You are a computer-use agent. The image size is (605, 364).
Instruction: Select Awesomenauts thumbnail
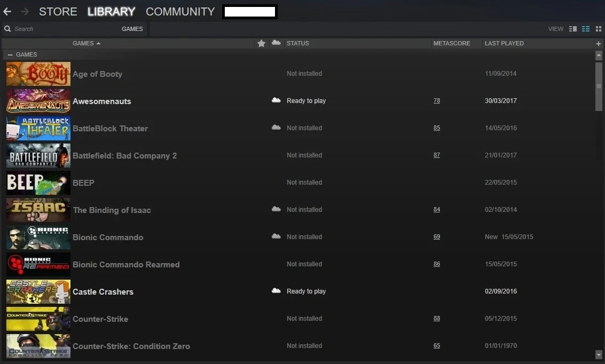[x=38, y=101]
